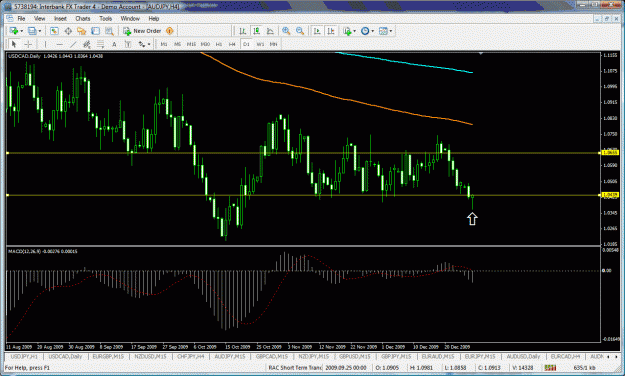The width and height of the screenshot is (625, 376).
Task: Open the Insert menu
Action: (x=60, y=18)
